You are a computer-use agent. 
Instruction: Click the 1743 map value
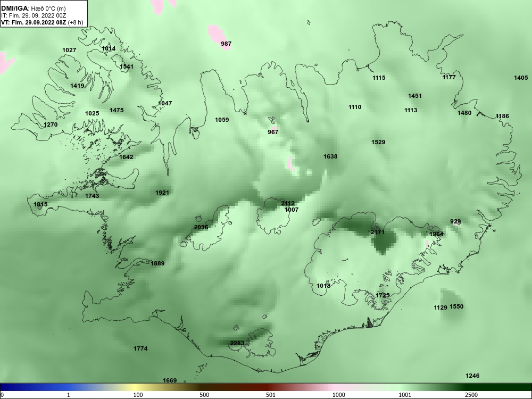(92, 196)
